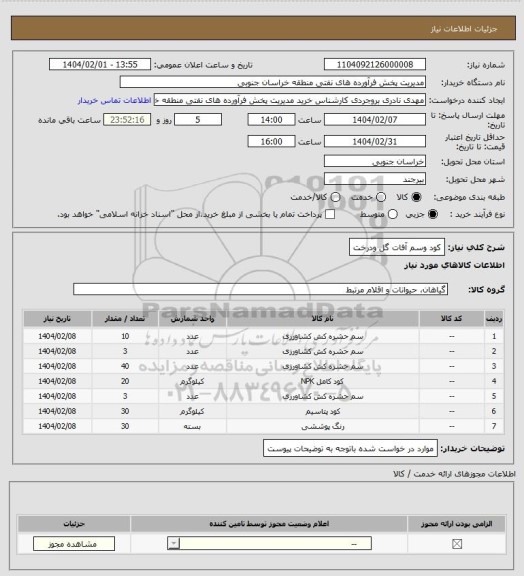The height and width of the screenshot is (576, 524).
Task: Open the اطلاعات تماس خریدار link
Action: click(114, 100)
